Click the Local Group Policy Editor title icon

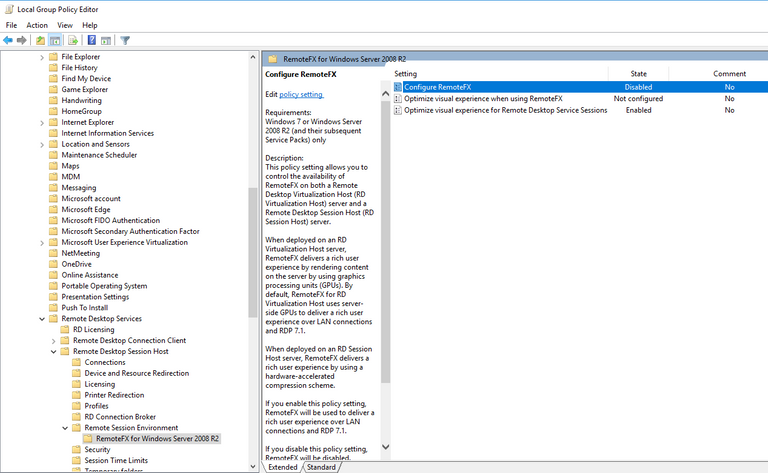[9, 9]
